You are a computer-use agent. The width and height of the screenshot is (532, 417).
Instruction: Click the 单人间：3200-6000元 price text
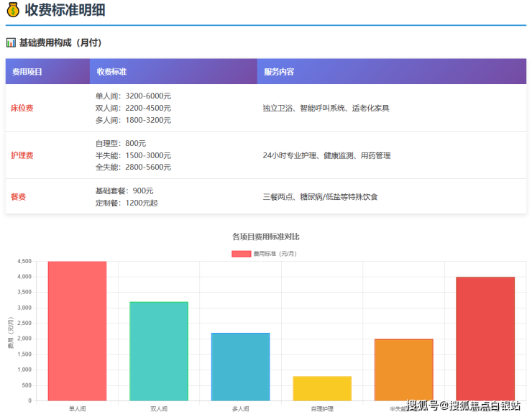coord(133,96)
